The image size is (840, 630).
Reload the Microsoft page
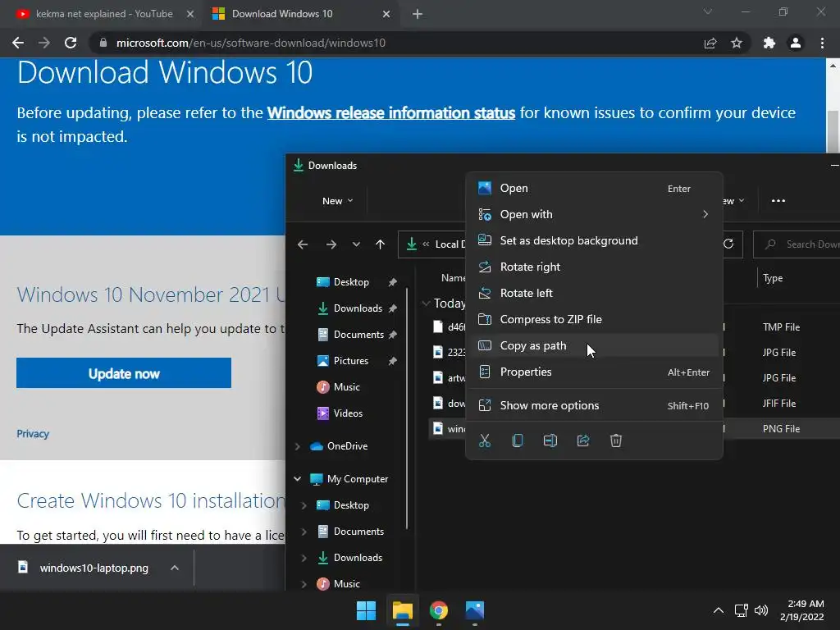[71, 43]
